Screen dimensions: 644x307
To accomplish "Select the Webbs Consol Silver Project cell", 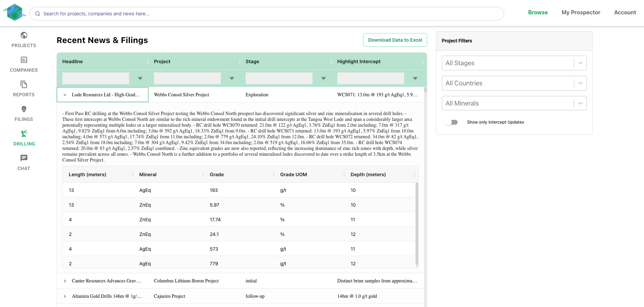I will 194,95.
